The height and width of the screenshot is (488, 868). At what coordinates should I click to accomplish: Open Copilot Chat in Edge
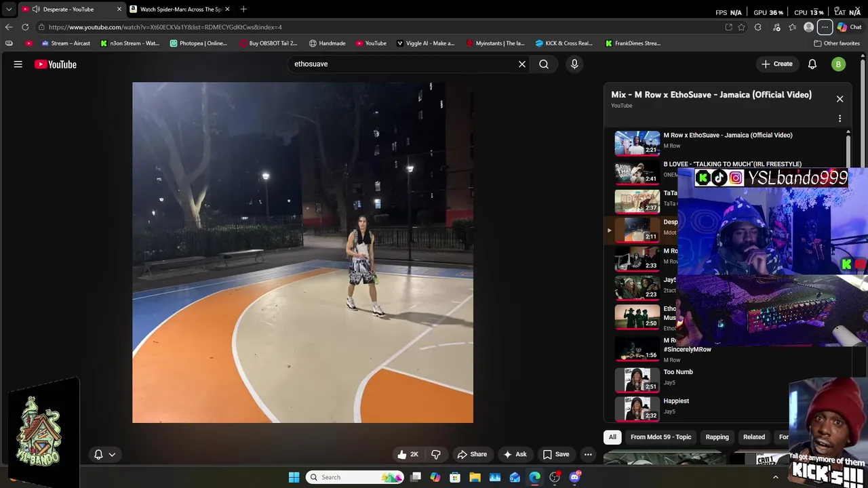(850, 27)
